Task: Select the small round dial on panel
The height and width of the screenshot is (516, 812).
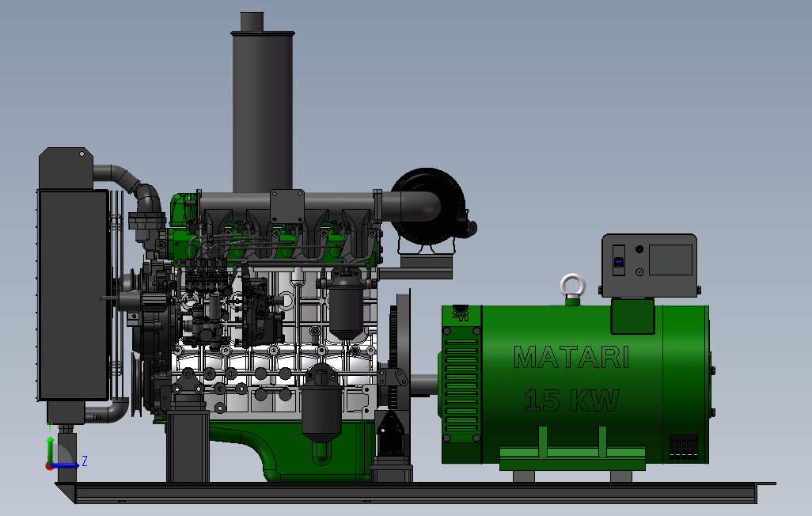Action: click(x=639, y=272)
